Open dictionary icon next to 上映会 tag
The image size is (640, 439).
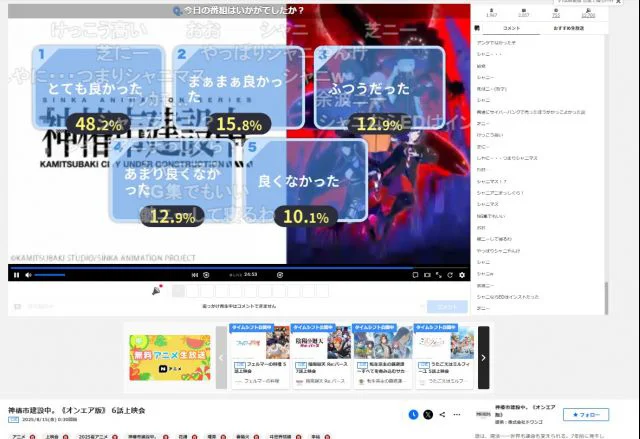coord(66,437)
